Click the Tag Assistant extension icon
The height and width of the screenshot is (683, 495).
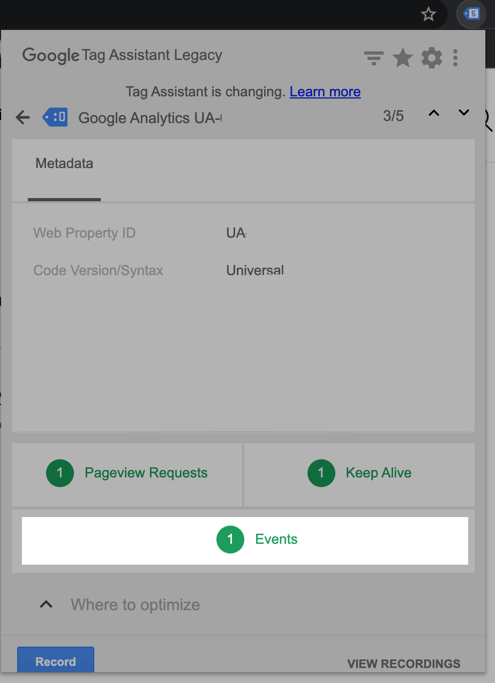(471, 14)
